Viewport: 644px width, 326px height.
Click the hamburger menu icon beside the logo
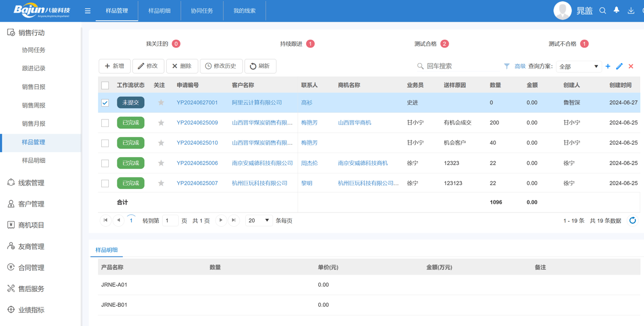(87, 10)
